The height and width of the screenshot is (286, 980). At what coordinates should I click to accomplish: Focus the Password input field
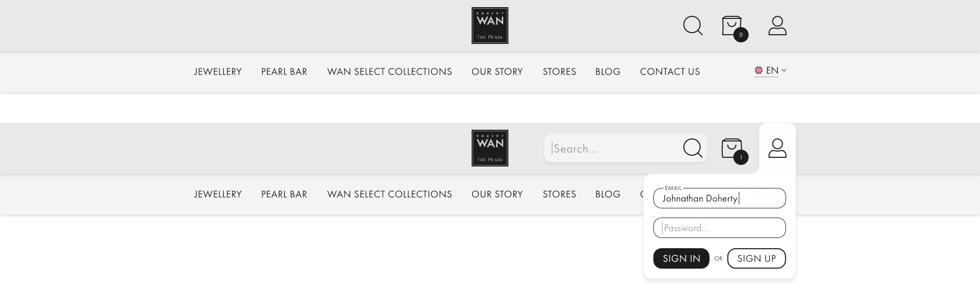720,228
